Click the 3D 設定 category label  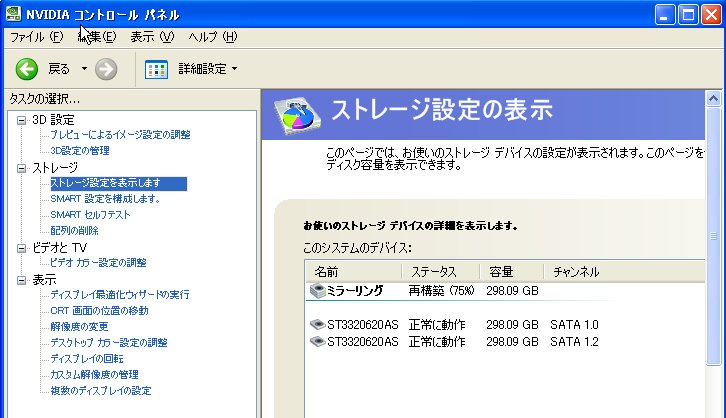coord(53,120)
